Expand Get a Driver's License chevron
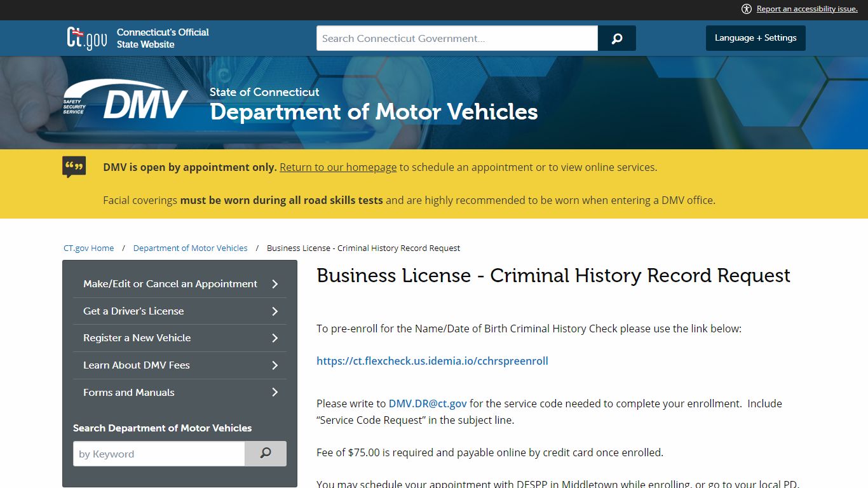The height and width of the screenshot is (488, 868). click(x=275, y=311)
